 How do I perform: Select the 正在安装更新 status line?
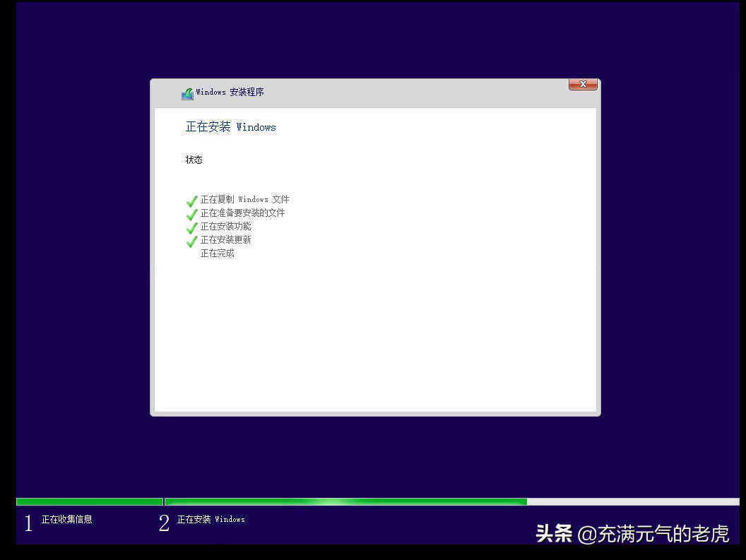[225, 240]
